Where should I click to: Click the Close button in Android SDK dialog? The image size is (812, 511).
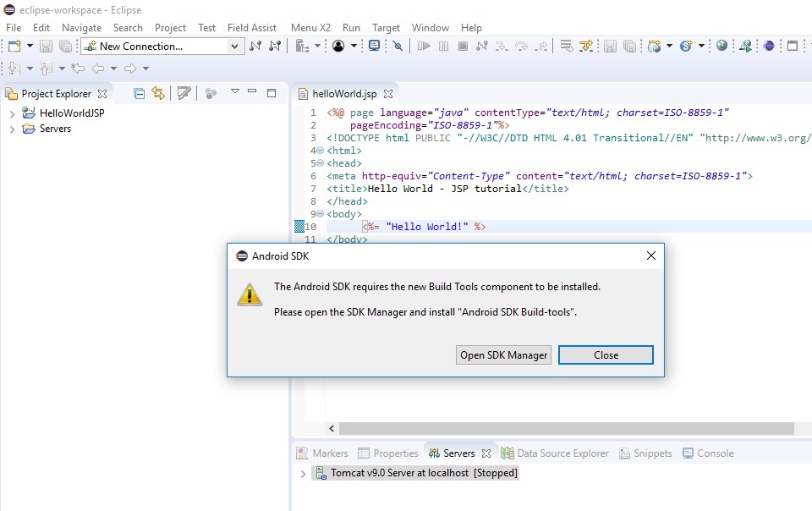pos(606,355)
